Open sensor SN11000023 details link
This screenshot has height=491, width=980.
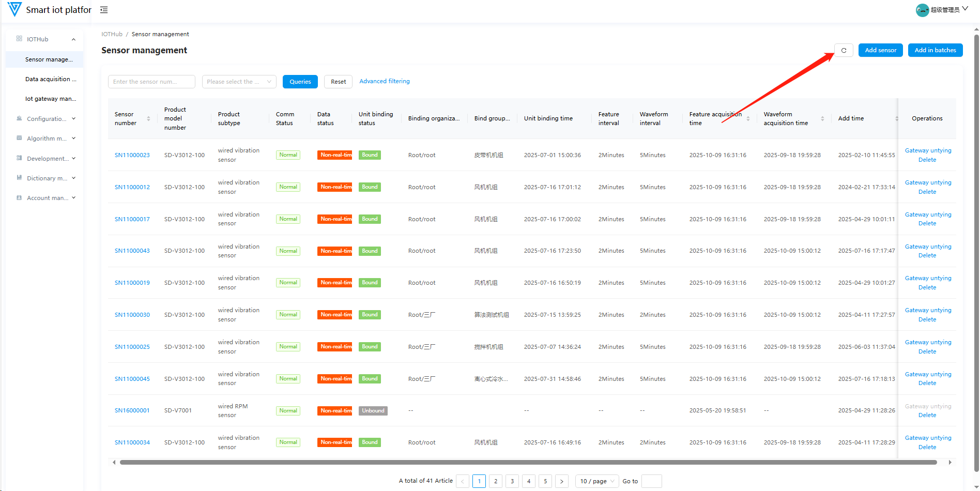click(x=132, y=155)
